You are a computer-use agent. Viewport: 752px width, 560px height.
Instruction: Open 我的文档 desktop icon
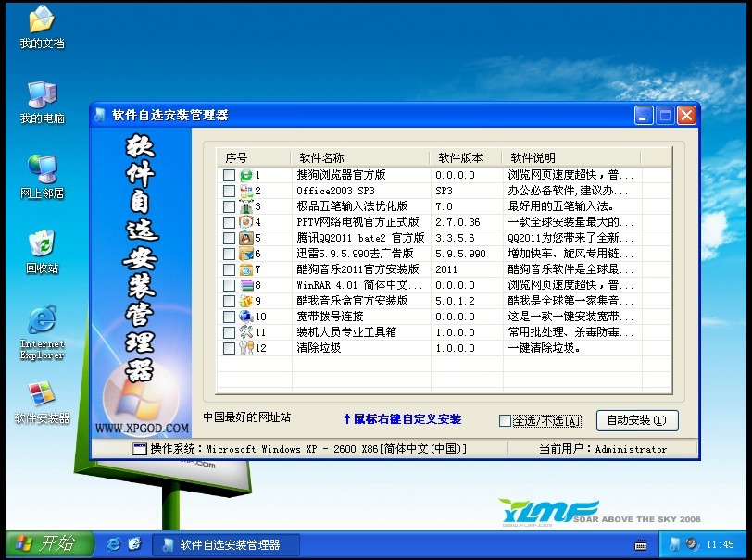click(x=43, y=27)
